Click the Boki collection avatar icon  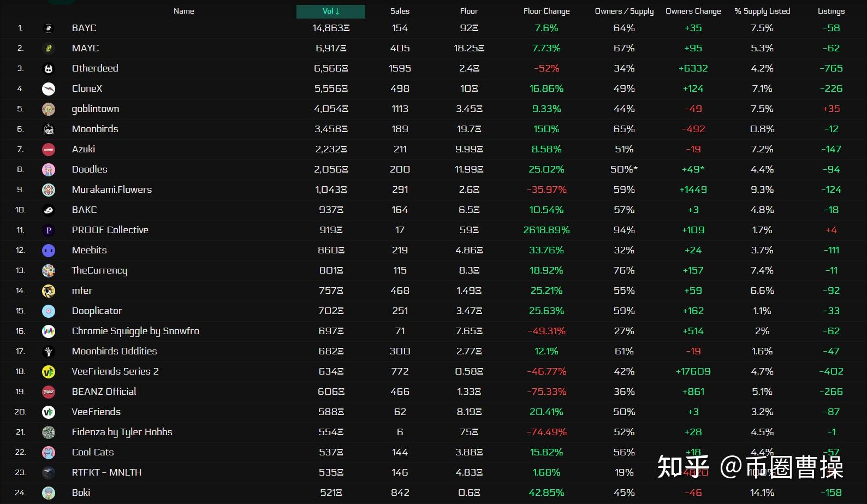tap(49, 493)
